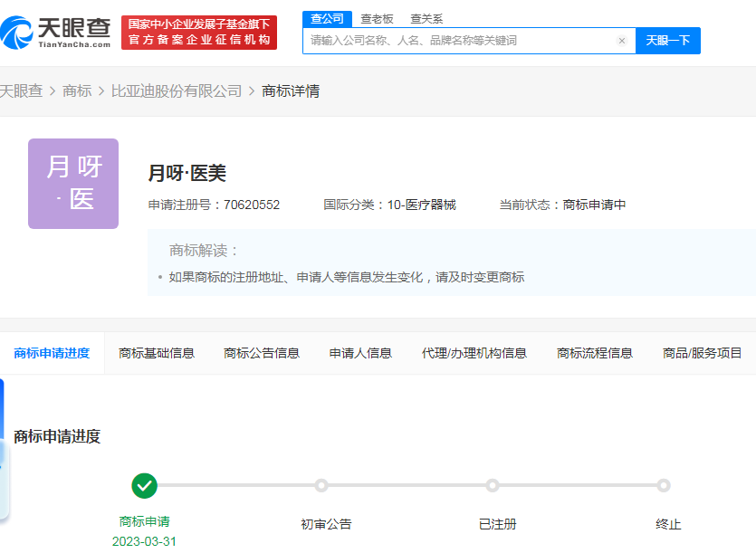Viewport: 756px width, 553px height.
Task: Clear search box with the X icon
Action: 622,41
